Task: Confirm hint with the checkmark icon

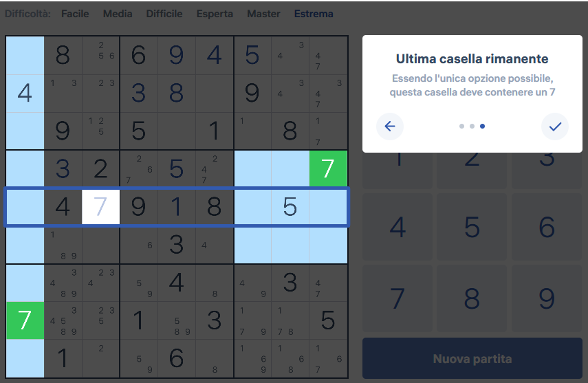Action: point(555,127)
